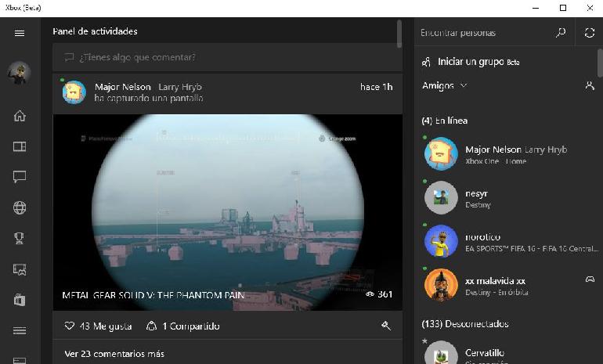603x364 pixels.
Task: Like the post with heart icon
Action: [x=69, y=326]
